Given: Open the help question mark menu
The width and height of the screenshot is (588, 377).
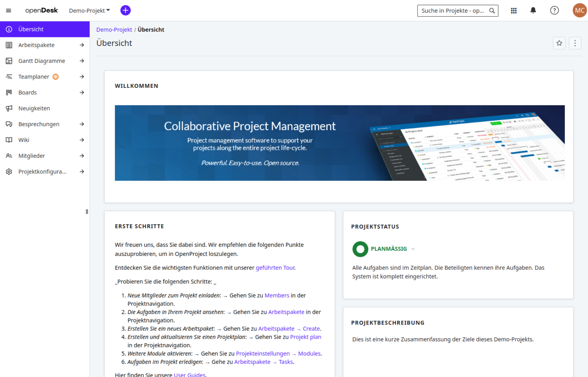Looking at the screenshot, I should click(554, 10).
